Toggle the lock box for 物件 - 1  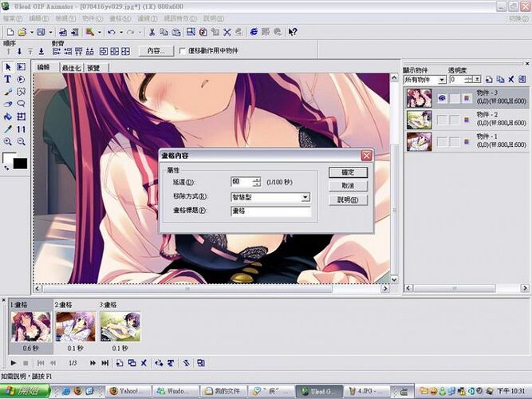(455, 141)
